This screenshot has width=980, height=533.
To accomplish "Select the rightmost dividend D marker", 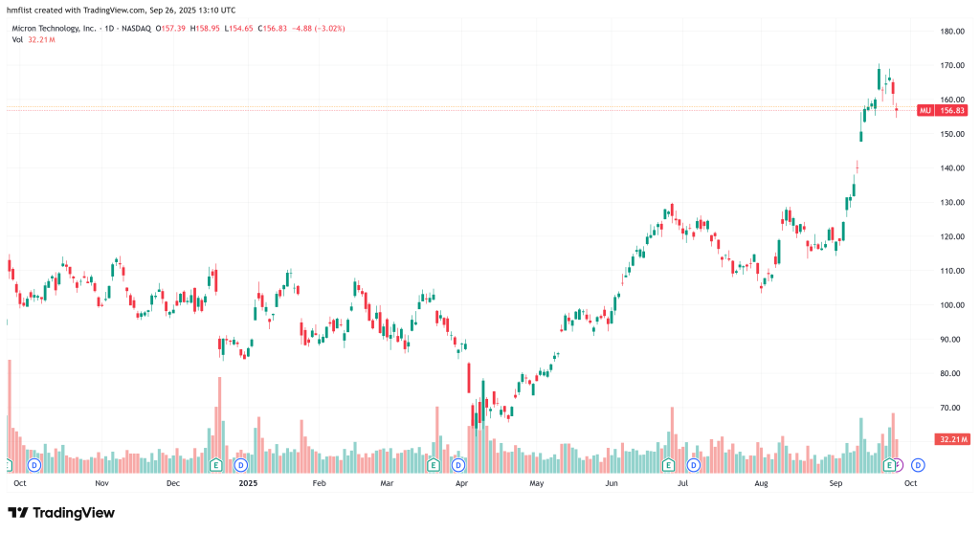I will coord(918,465).
